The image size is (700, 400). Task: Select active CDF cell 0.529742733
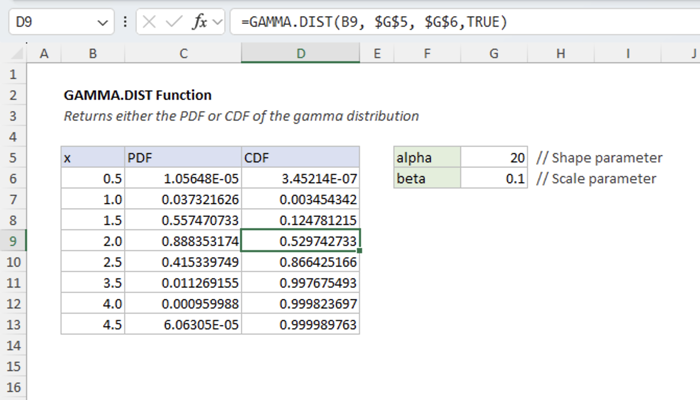coord(300,241)
